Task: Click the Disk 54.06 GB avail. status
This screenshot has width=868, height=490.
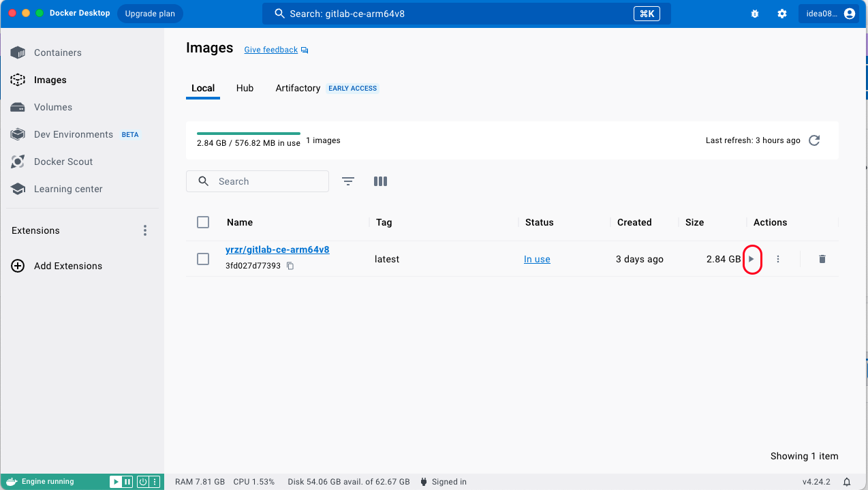Action: point(349,482)
